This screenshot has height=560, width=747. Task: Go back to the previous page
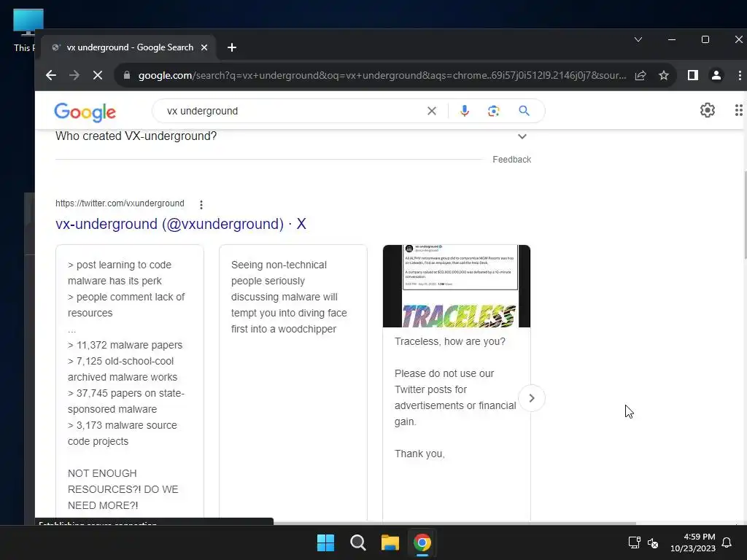point(51,75)
